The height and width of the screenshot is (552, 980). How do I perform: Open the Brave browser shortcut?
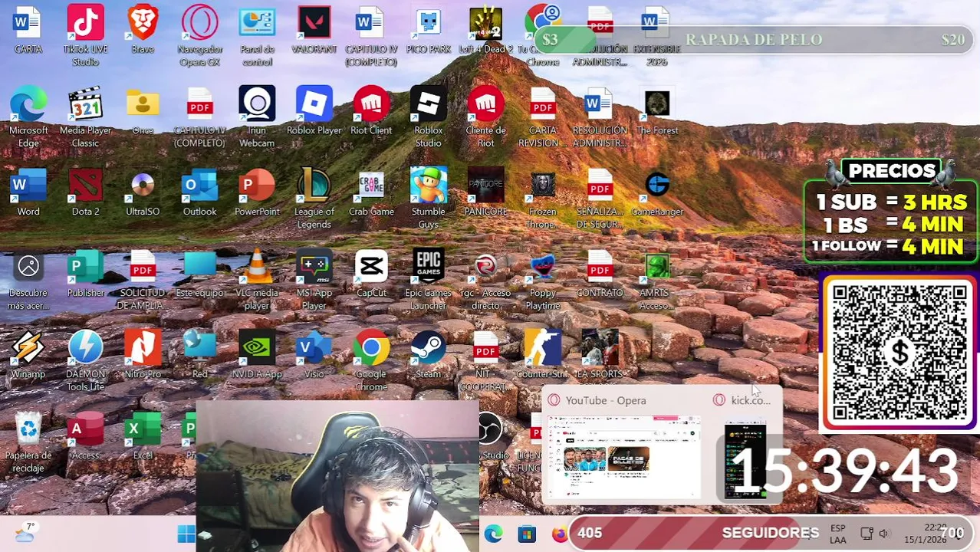tap(143, 31)
